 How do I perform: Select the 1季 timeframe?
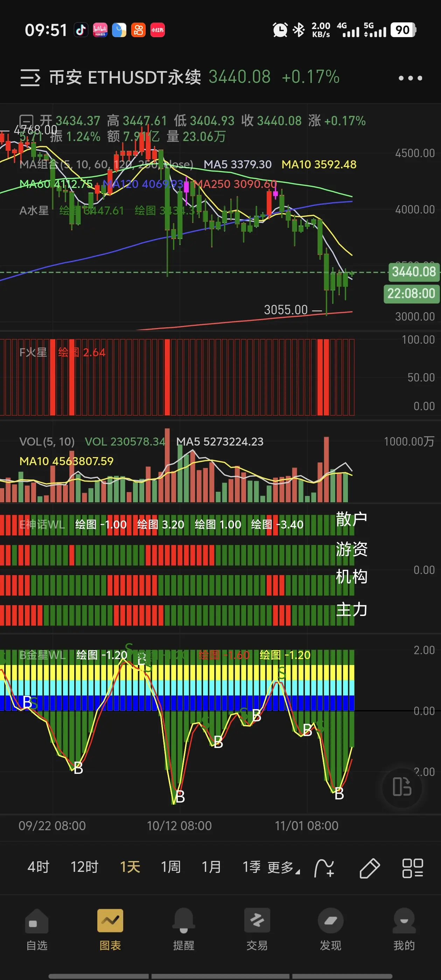(252, 867)
